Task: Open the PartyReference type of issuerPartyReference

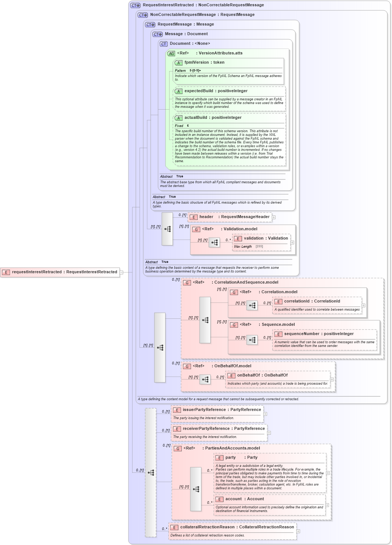Action: (246, 410)
